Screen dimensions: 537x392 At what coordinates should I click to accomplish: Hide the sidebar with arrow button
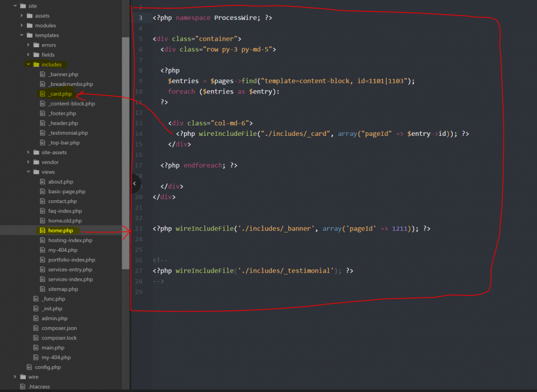point(134,184)
